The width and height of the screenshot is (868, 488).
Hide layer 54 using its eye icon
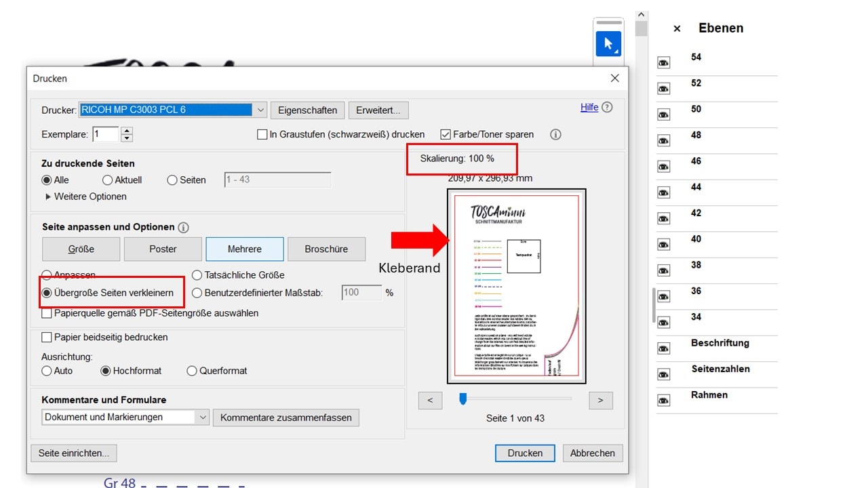point(663,63)
